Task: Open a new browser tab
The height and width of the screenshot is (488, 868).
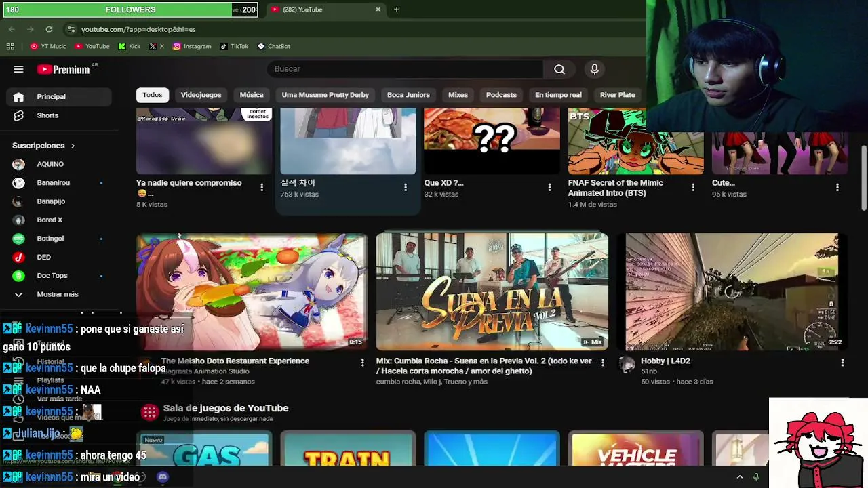Action: pyautogui.click(x=397, y=9)
